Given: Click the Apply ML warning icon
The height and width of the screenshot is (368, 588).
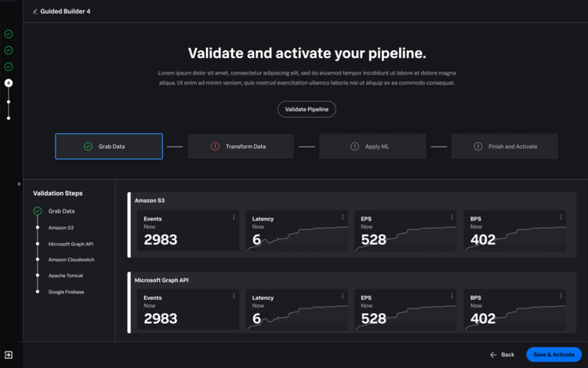Looking at the screenshot, I should pos(354,146).
